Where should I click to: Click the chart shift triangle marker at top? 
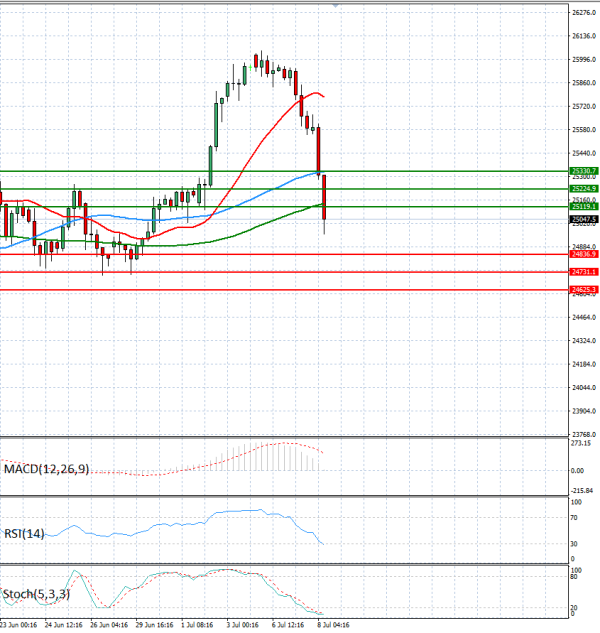coord(336,5)
